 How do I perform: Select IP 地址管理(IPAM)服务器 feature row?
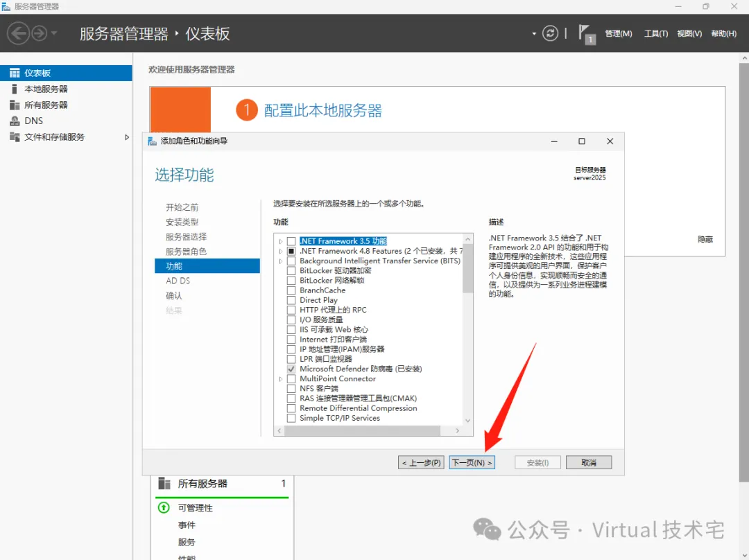341,349
